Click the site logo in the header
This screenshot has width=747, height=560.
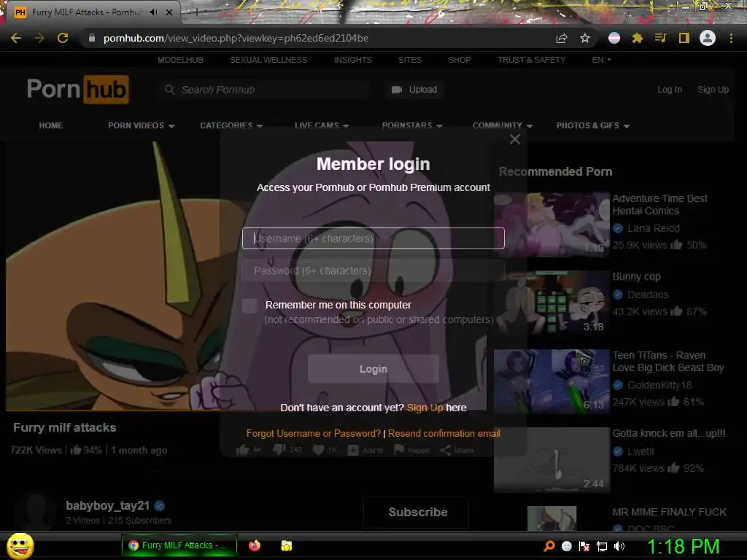(x=77, y=90)
